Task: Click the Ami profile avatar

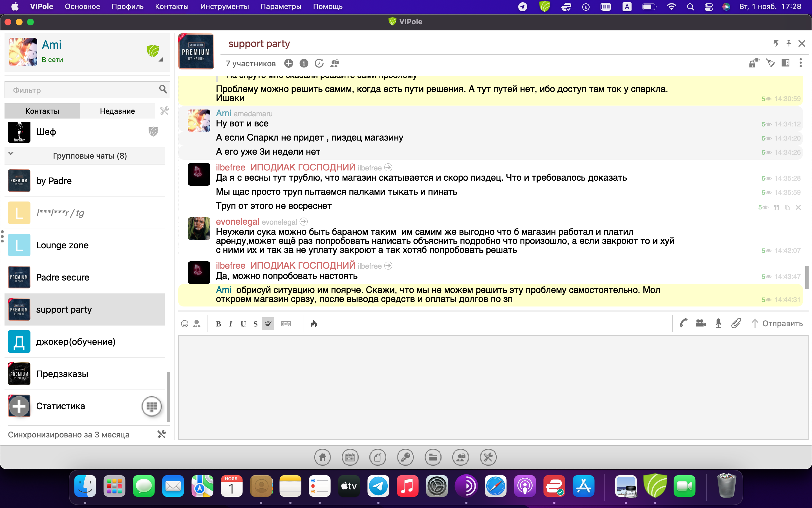Action: [x=23, y=52]
